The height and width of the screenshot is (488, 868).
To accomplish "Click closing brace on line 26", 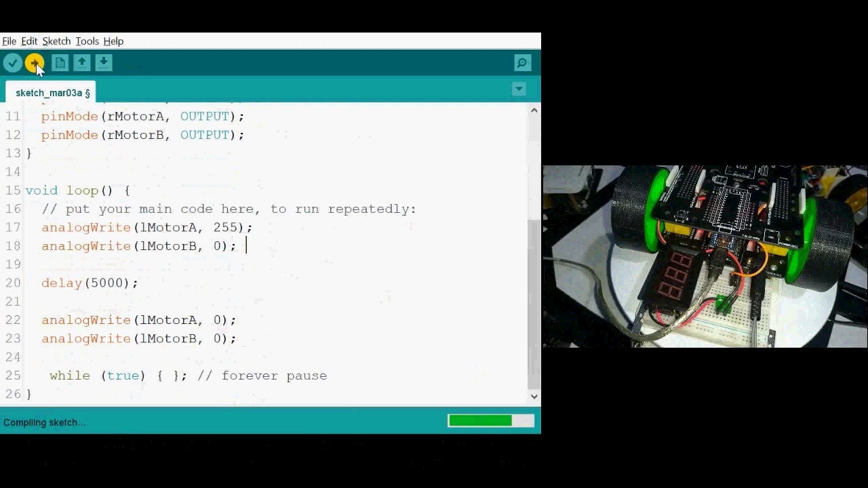I will point(28,394).
